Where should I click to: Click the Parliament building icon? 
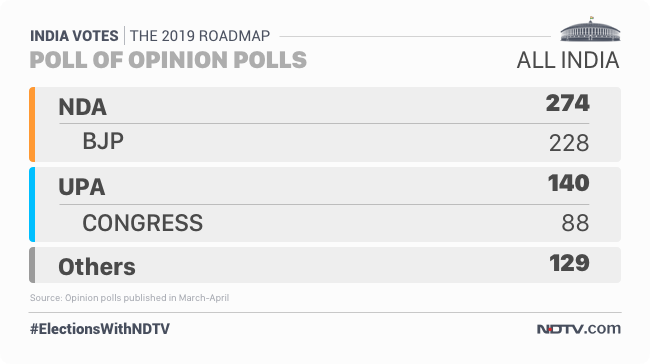590,29
